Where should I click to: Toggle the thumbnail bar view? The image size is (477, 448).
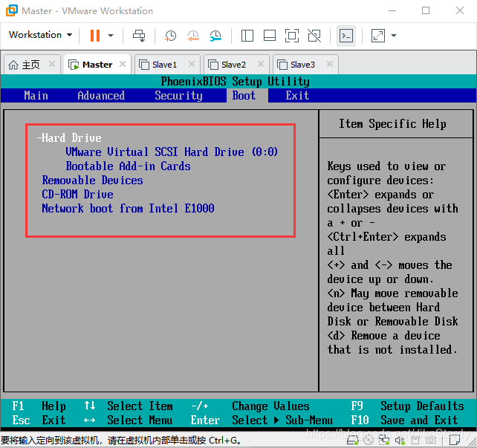pyautogui.click(x=270, y=36)
